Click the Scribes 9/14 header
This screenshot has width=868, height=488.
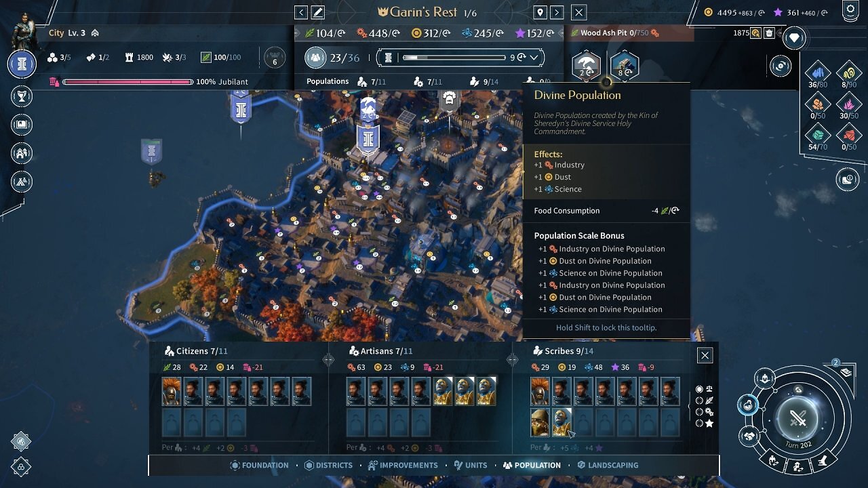pyautogui.click(x=564, y=351)
